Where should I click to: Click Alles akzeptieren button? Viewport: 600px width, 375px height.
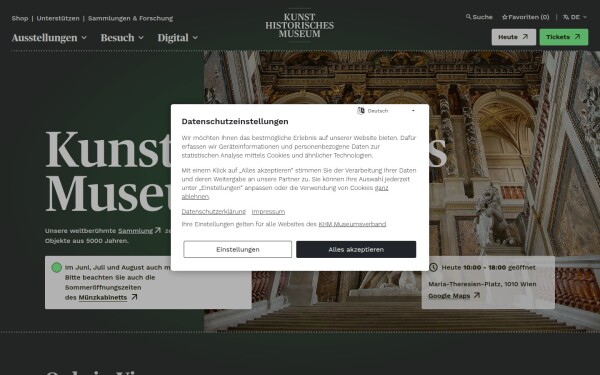pos(356,249)
